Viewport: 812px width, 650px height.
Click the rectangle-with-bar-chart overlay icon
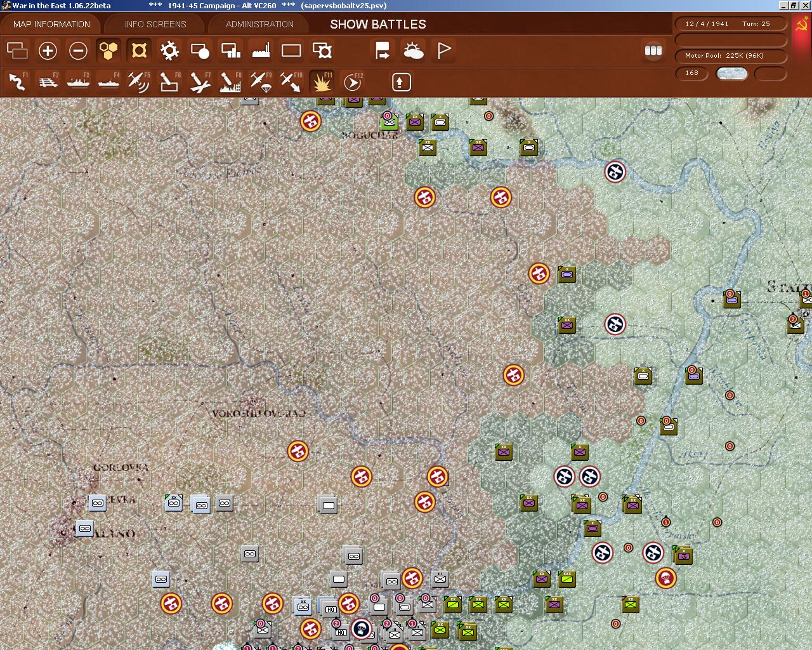click(x=230, y=51)
